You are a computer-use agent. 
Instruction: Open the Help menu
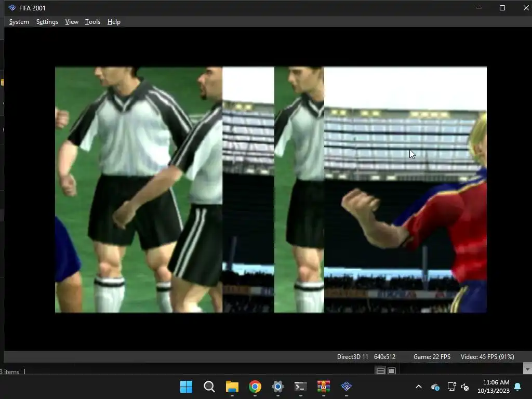coord(114,22)
